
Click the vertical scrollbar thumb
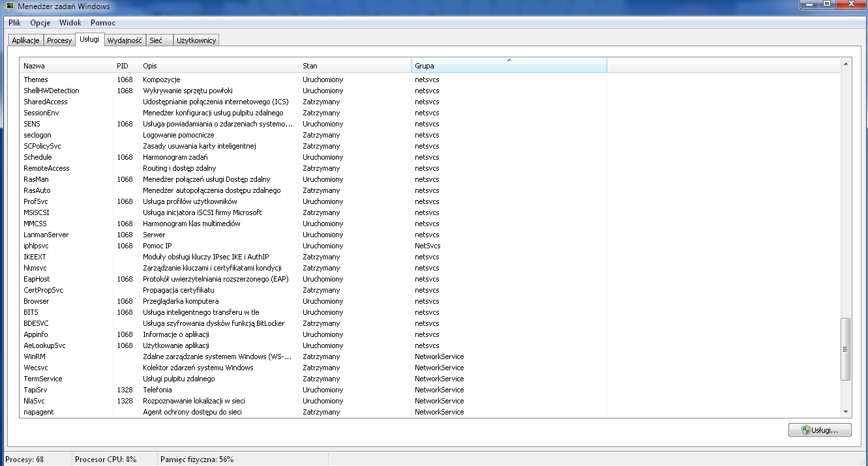click(846, 349)
